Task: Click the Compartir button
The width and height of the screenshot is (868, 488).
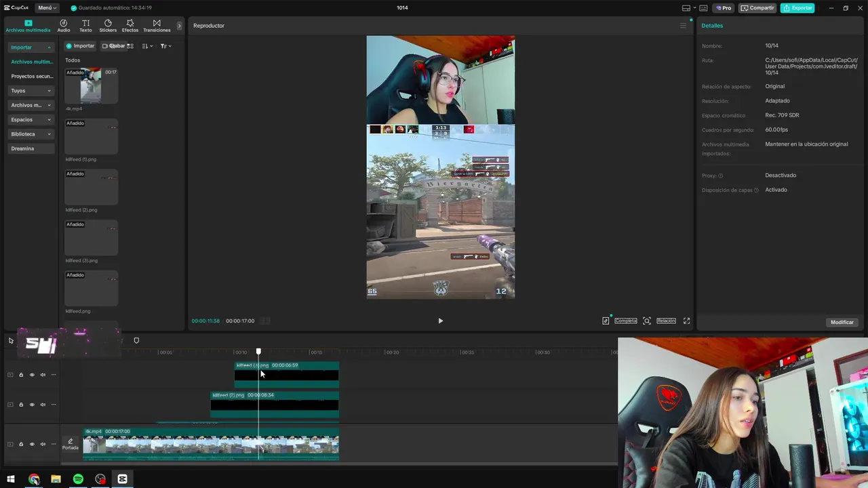Action: [757, 8]
